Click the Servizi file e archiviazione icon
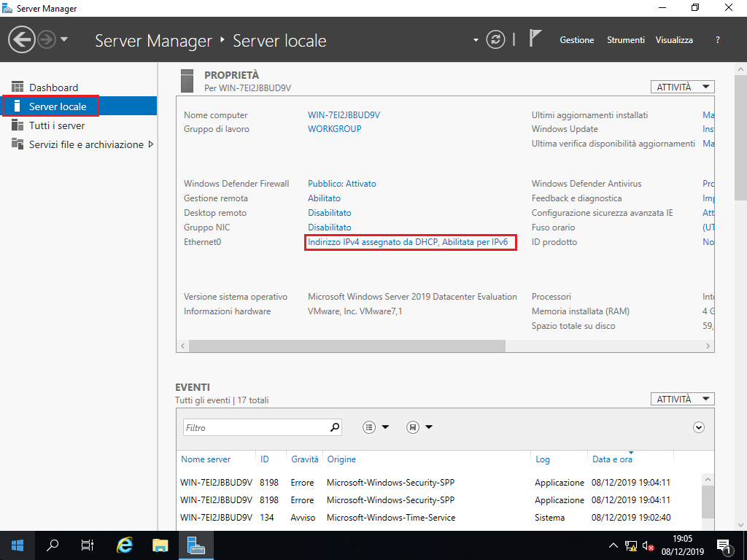 (18, 144)
